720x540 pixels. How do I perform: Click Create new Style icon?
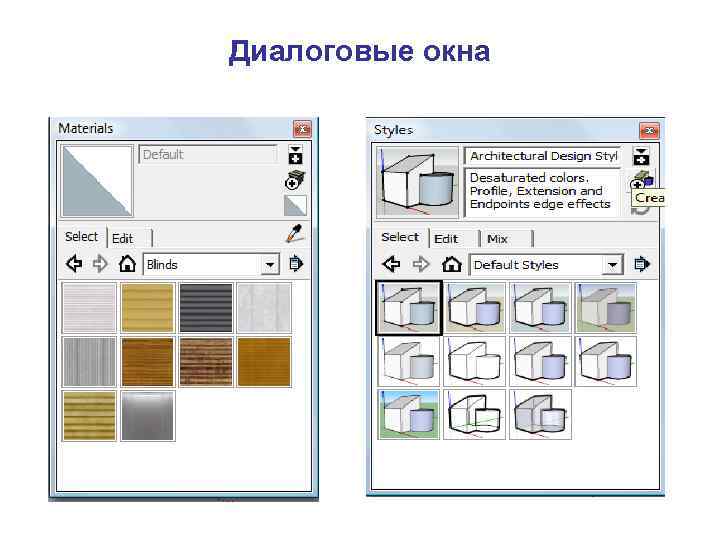click(x=642, y=181)
